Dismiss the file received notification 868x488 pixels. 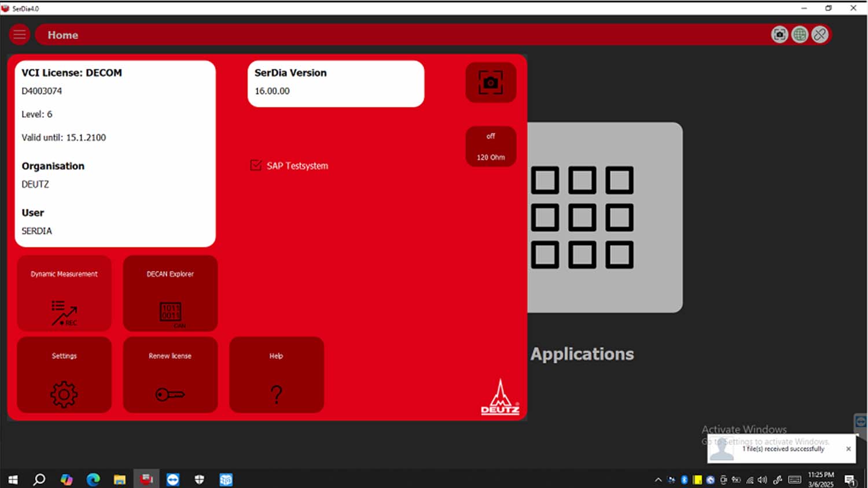click(x=848, y=449)
